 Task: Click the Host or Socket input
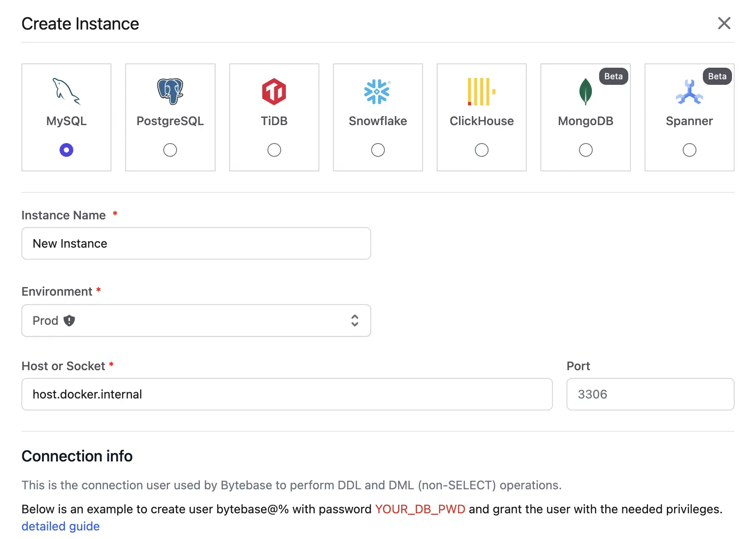click(287, 394)
